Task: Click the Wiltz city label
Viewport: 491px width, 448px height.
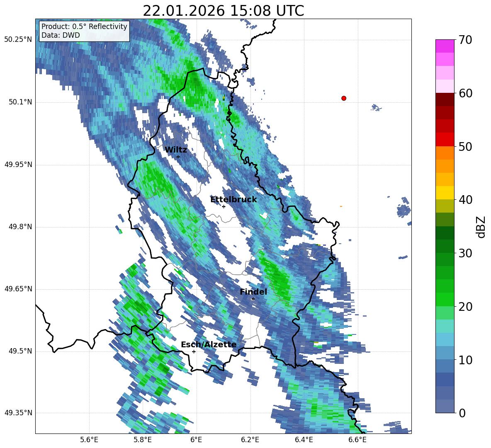Action: click(x=176, y=150)
